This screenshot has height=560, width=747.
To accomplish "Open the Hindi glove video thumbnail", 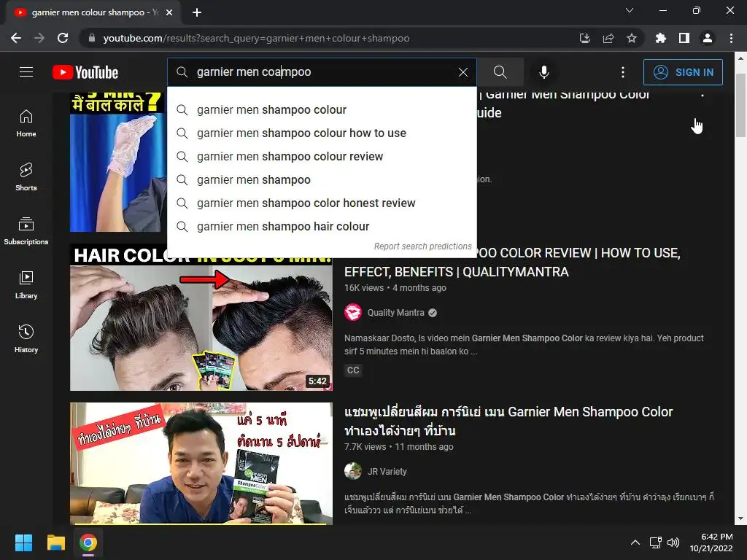I will [118, 162].
